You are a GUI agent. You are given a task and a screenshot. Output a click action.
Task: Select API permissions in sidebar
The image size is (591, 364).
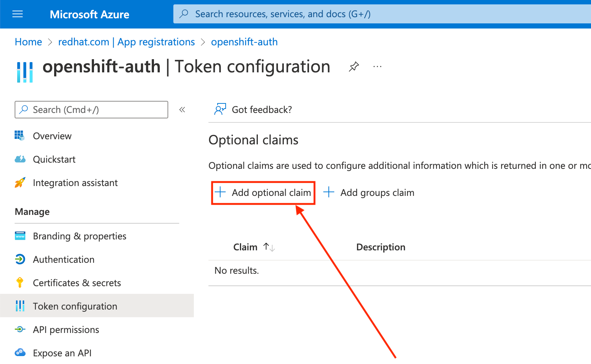[66, 330]
